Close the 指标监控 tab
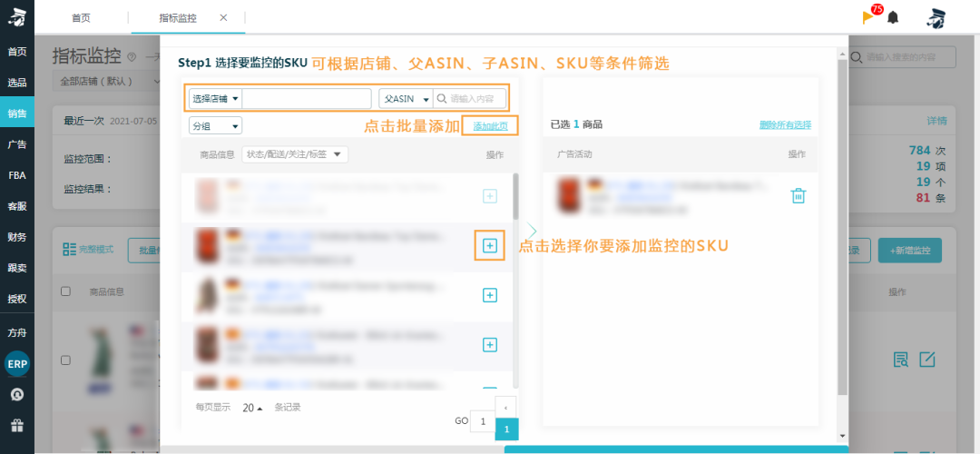Image resolution: width=980 pixels, height=454 pixels. (x=223, y=17)
